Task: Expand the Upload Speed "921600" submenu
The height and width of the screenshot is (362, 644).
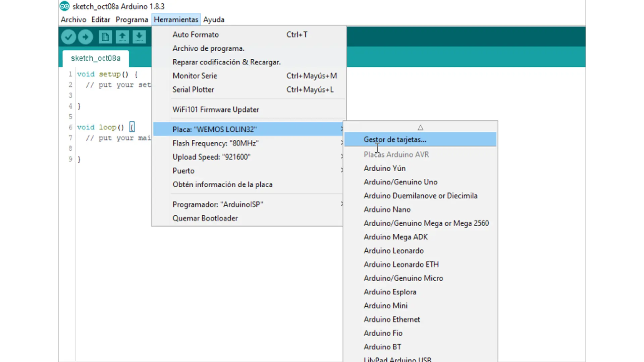Action: [x=248, y=157]
